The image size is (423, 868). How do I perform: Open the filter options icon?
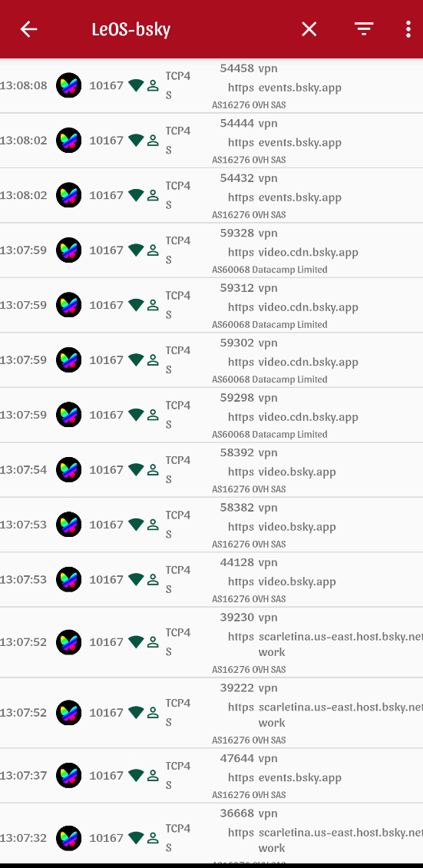[x=364, y=29]
